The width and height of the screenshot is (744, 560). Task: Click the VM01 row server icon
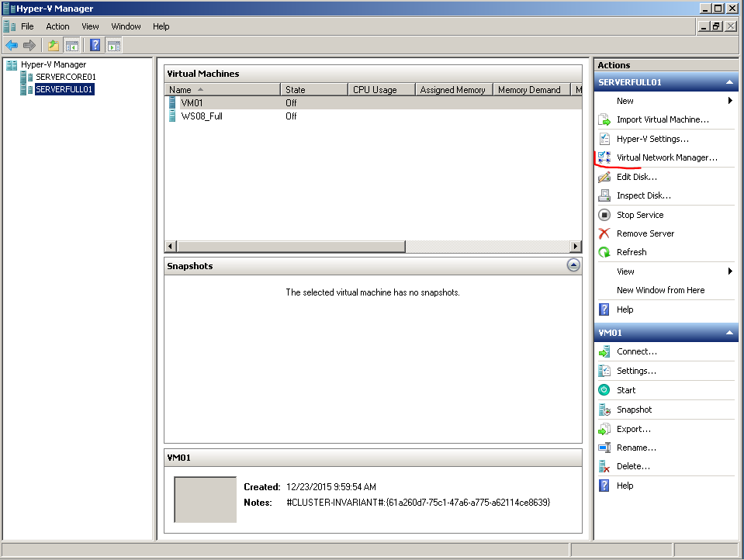pyautogui.click(x=172, y=102)
